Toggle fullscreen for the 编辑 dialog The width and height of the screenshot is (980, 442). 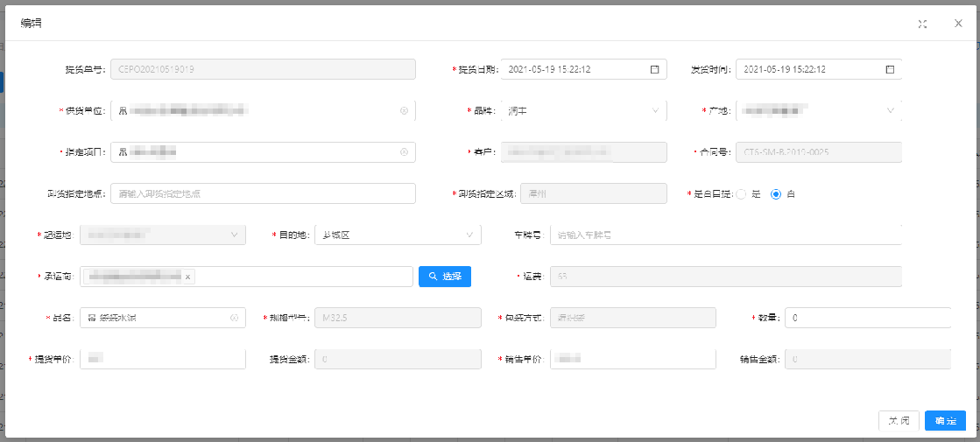point(922,24)
